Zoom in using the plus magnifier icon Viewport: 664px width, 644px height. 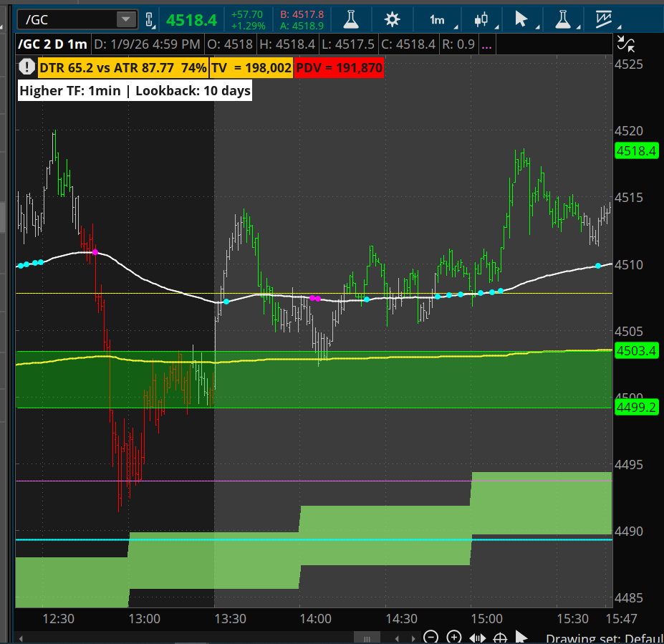pos(454,637)
